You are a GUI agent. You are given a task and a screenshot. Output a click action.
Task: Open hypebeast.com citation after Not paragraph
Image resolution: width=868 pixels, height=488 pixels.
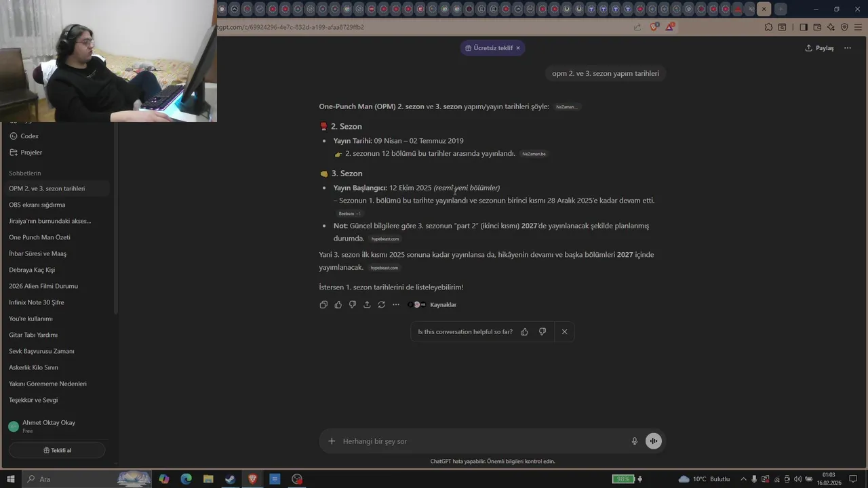pos(385,239)
